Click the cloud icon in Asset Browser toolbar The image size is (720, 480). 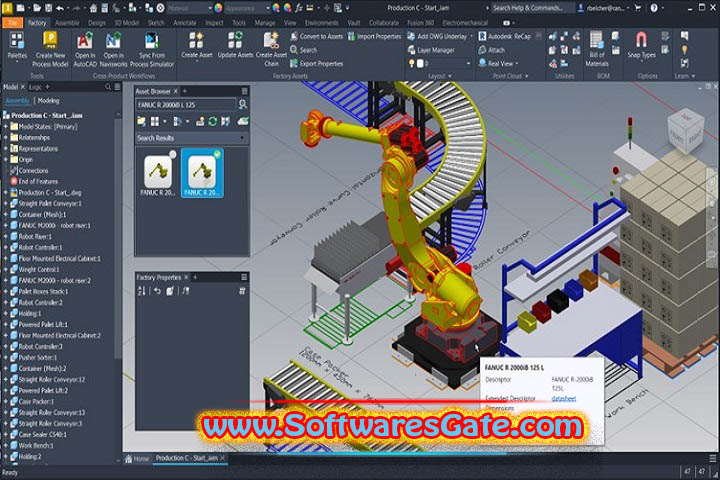242,121
